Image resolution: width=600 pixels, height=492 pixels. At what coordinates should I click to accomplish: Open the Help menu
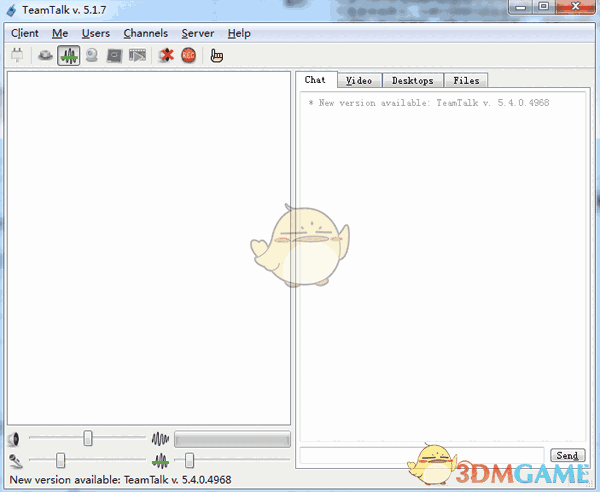(x=239, y=33)
